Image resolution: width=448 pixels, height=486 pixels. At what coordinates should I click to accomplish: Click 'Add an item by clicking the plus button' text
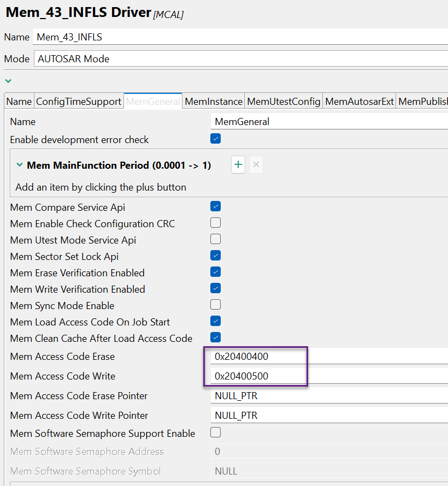101,187
